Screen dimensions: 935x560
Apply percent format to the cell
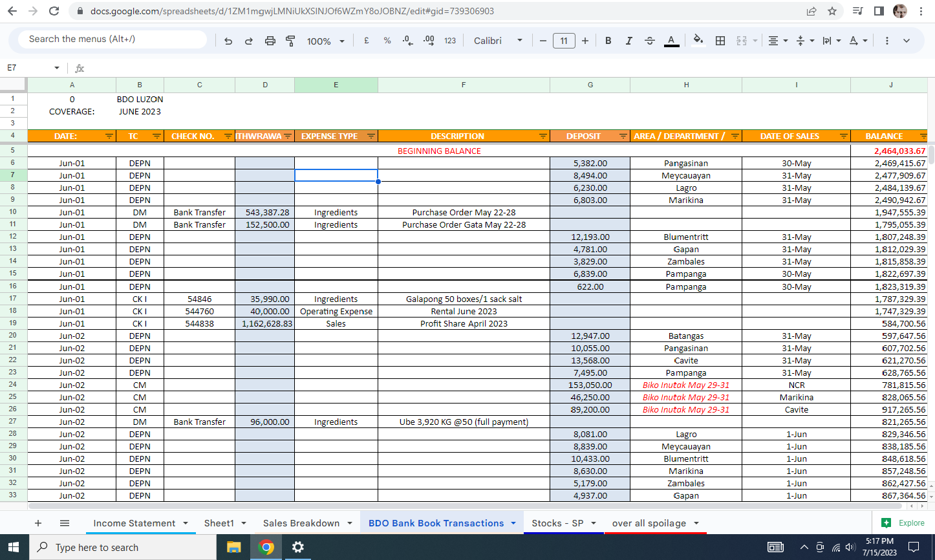click(387, 41)
